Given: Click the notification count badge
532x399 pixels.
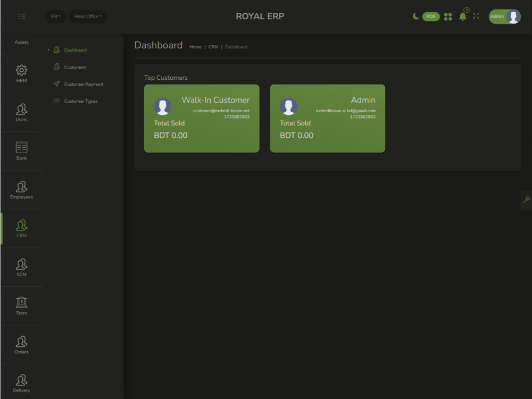Looking at the screenshot, I should point(467,10).
